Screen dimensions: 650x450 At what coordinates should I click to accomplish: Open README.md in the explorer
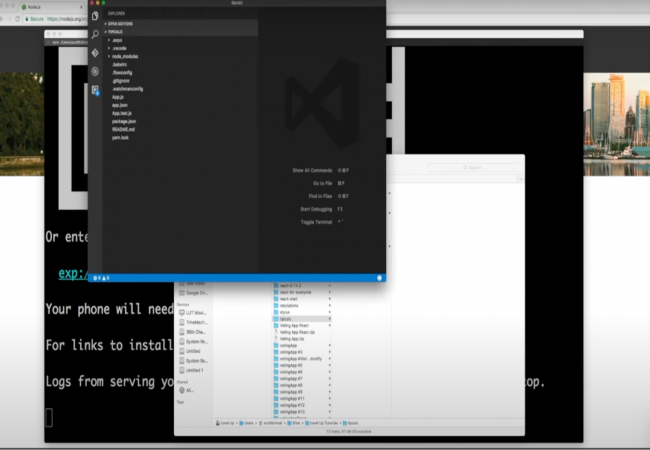click(x=123, y=129)
